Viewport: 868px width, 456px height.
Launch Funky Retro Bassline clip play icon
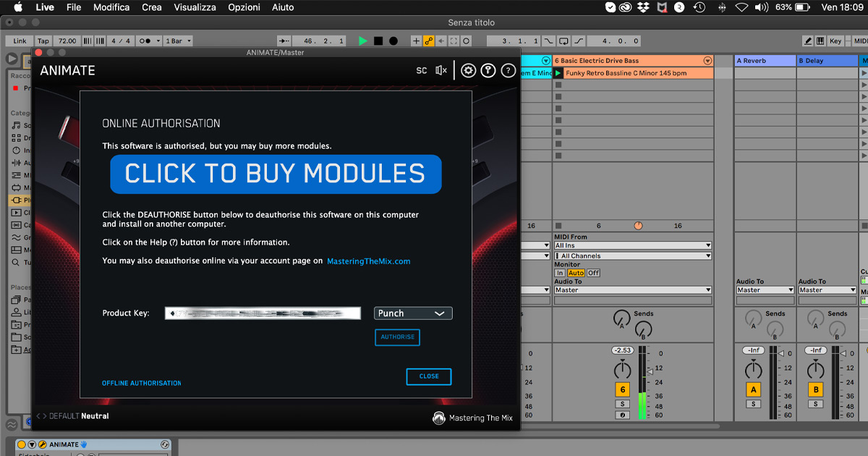pyautogui.click(x=558, y=73)
